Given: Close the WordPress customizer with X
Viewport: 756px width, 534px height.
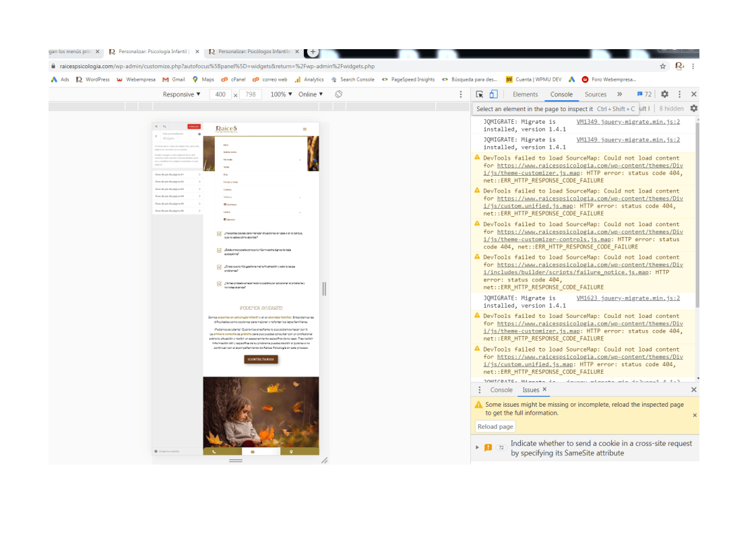Looking at the screenshot, I should coord(156,127).
